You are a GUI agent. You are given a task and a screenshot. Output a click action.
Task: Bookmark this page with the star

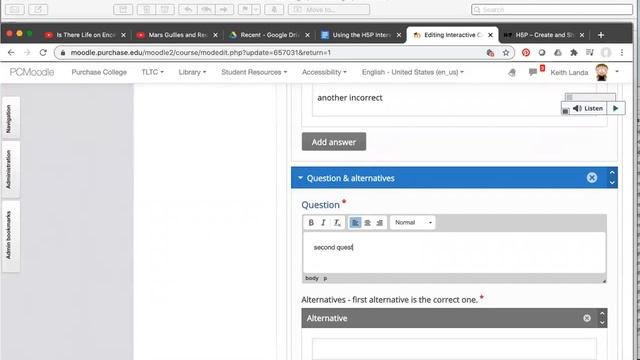pos(506,53)
